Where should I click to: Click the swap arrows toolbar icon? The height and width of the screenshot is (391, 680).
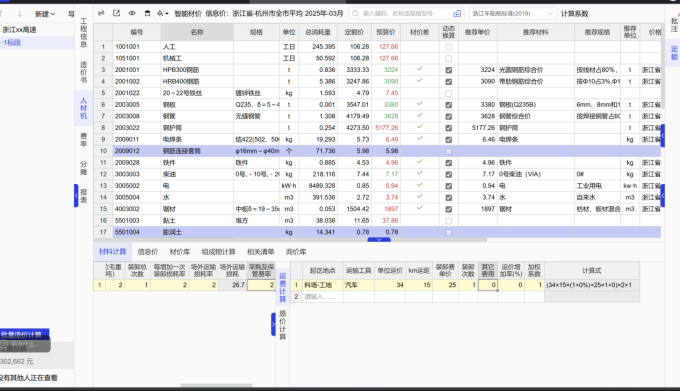pos(101,13)
